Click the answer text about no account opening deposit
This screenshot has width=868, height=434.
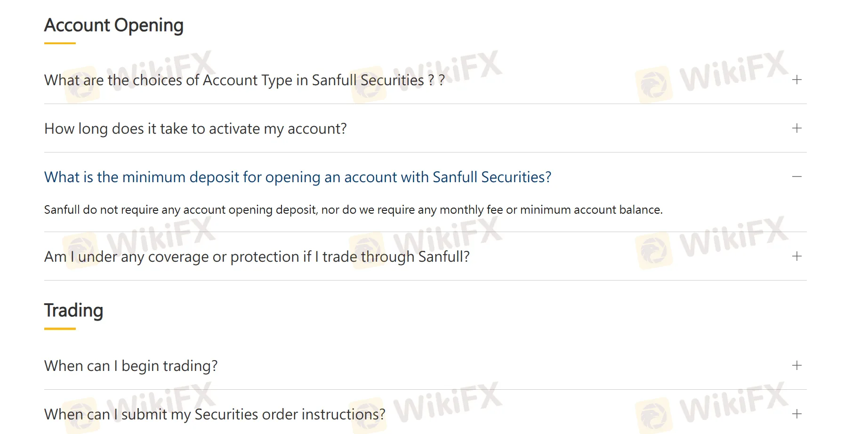tap(353, 209)
